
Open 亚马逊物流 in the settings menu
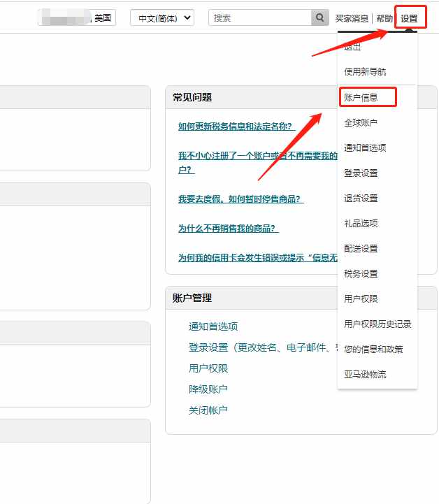365,374
